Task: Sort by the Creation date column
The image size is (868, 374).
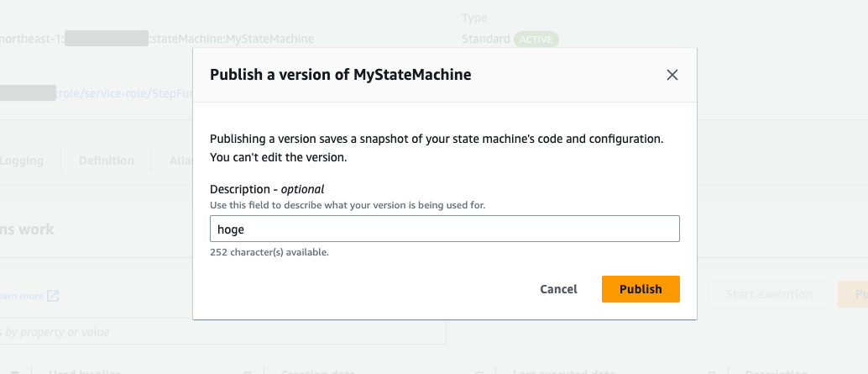Action: pyautogui.click(x=311, y=371)
